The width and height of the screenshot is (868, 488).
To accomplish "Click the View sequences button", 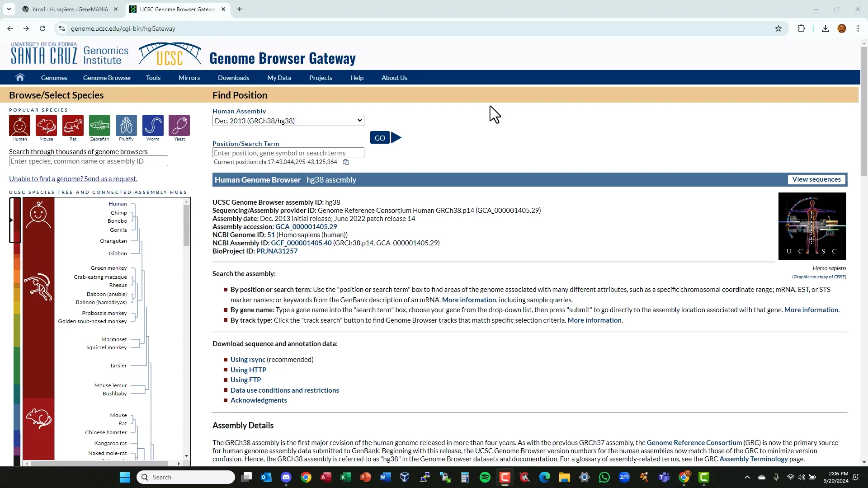I will pyautogui.click(x=816, y=179).
